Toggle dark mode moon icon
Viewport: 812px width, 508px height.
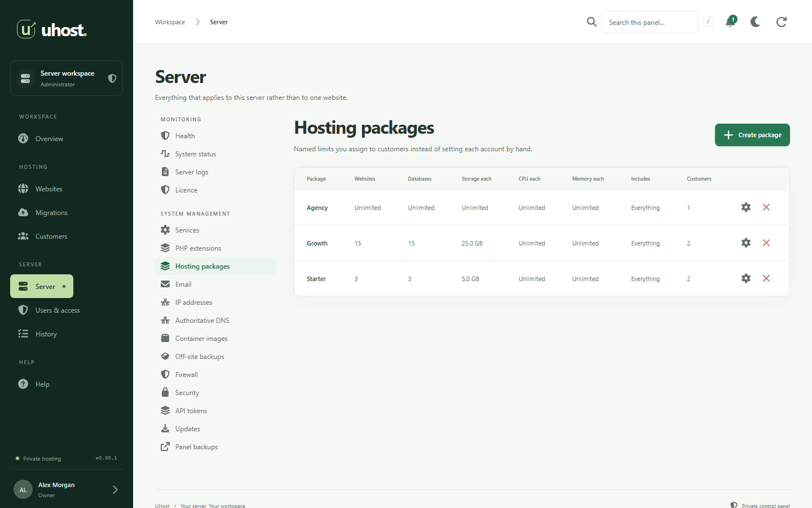coord(756,22)
